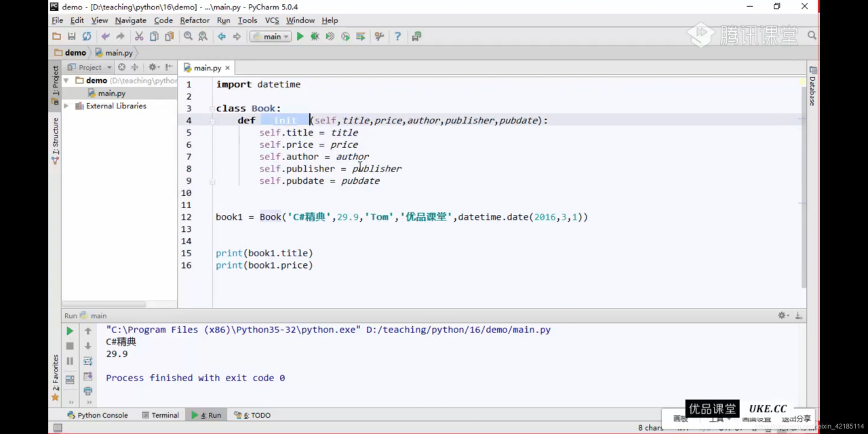Click the Forward navigation arrow icon
This screenshot has height=434, width=868.
[237, 37]
